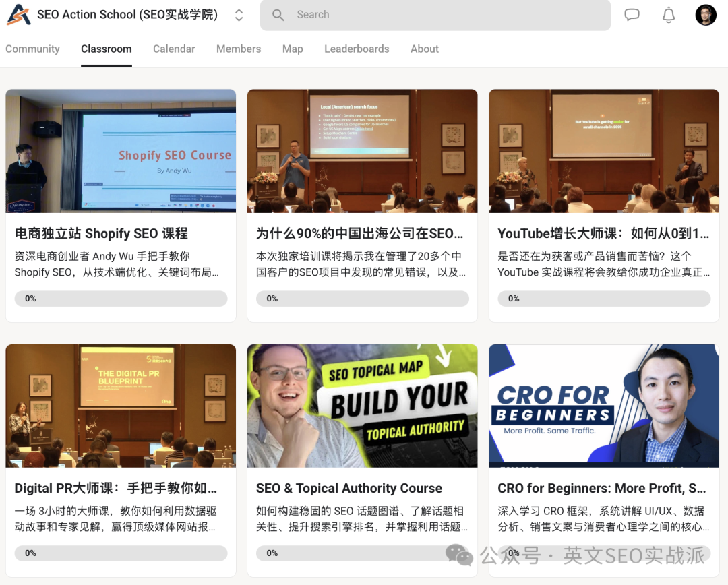The width and height of the screenshot is (728, 585).
Task: Click the SEO Action School (SEO实战学院) name
Action: point(127,15)
